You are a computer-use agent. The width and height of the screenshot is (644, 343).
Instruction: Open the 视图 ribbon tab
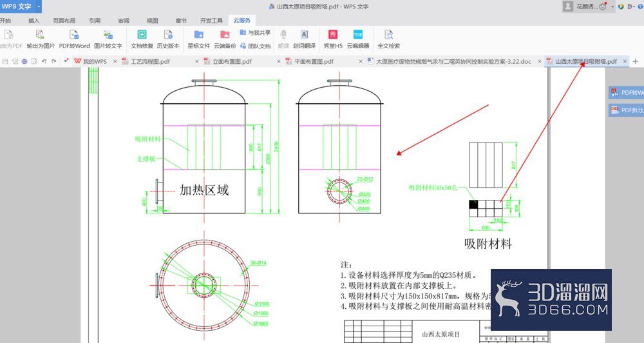coord(153,21)
